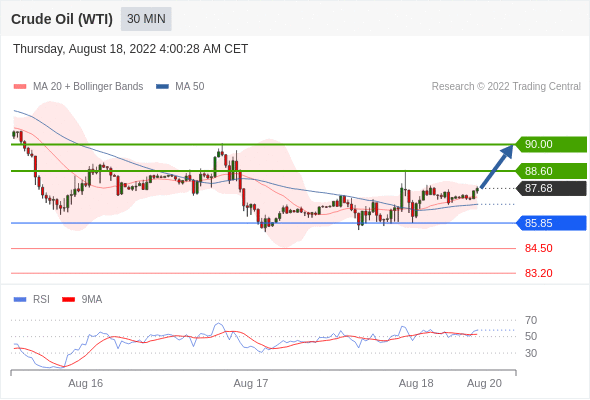Select the 90.00 green target price tag
Image resolution: width=590 pixels, height=400 pixels.
tap(550, 144)
